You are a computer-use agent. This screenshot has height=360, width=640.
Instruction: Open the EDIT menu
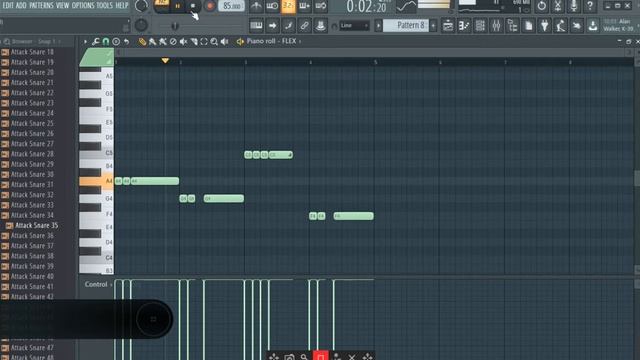[x=8, y=5]
